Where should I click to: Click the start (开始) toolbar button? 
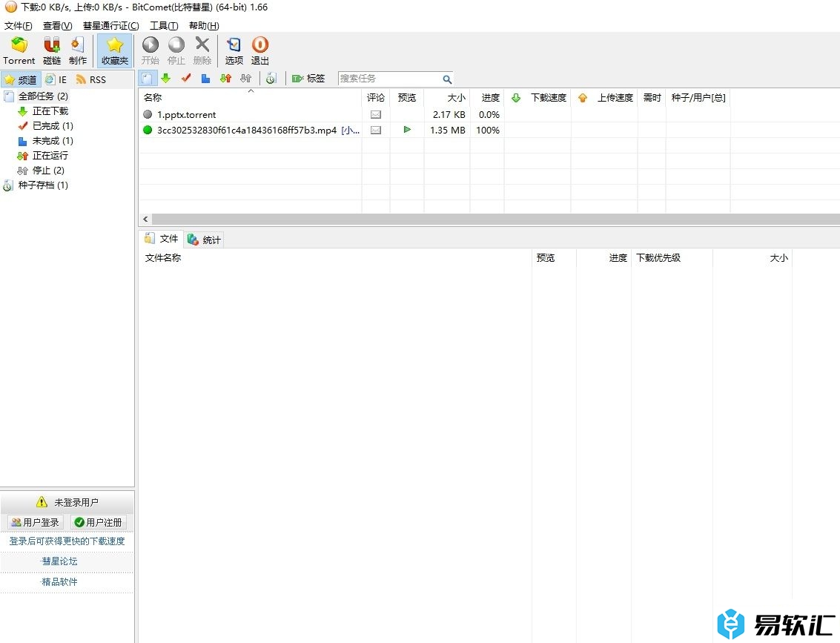coord(151,51)
